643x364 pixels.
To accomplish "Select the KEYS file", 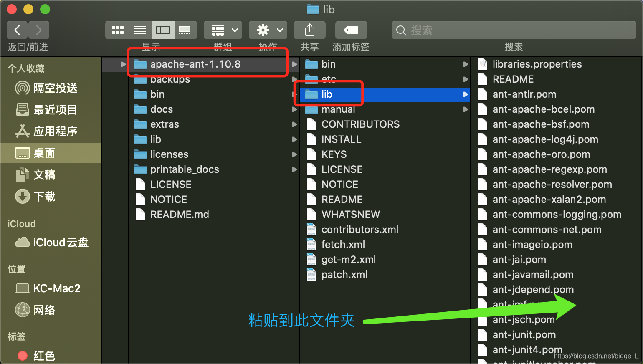I will tap(385, 154).
